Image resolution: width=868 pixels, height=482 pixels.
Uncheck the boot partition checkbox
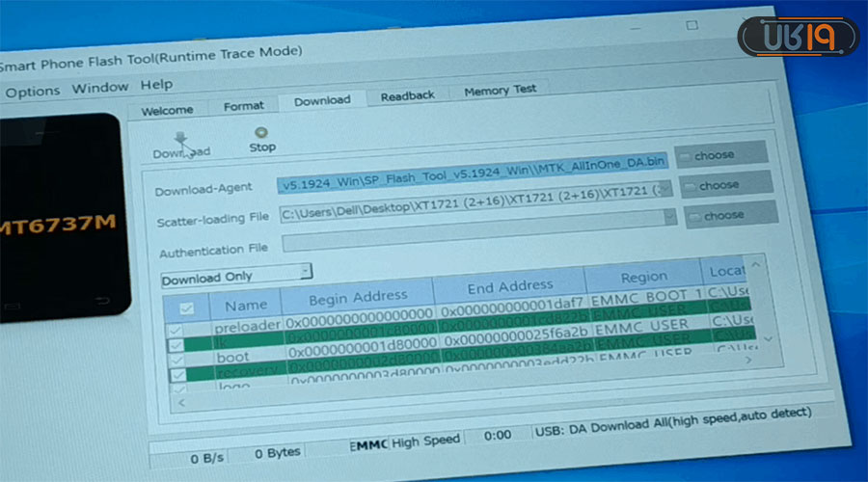point(176,359)
